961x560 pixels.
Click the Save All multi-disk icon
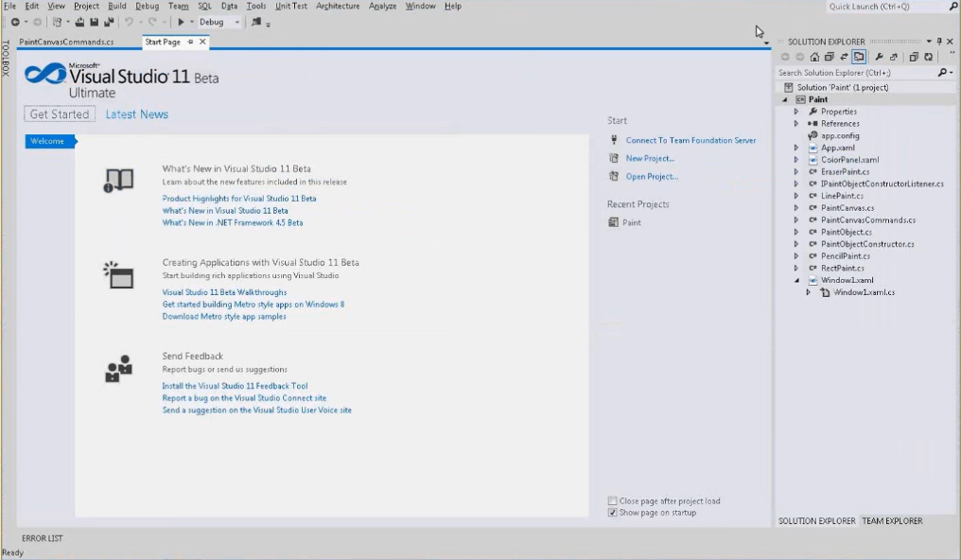point(109,22)
